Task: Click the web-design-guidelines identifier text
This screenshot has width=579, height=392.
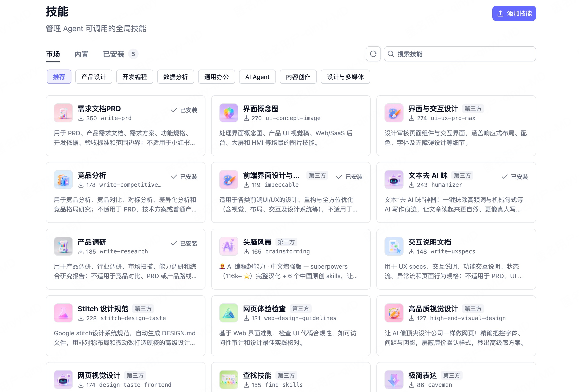Action: click(x=300, y=318)
